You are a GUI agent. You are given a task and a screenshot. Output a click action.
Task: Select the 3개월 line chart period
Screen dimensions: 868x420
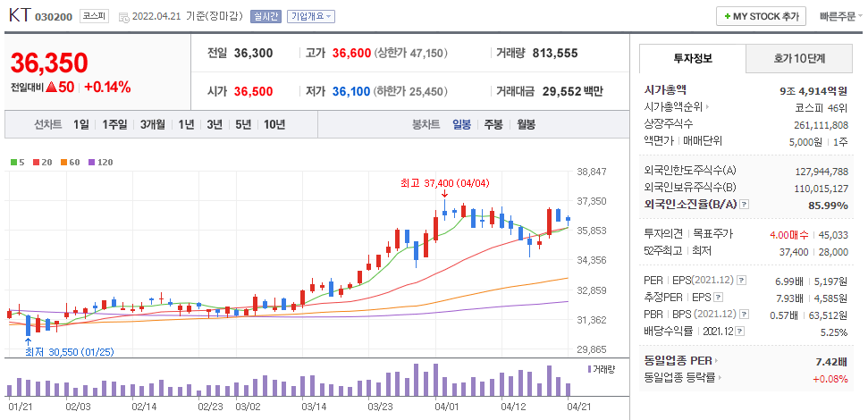coord(153,124)
